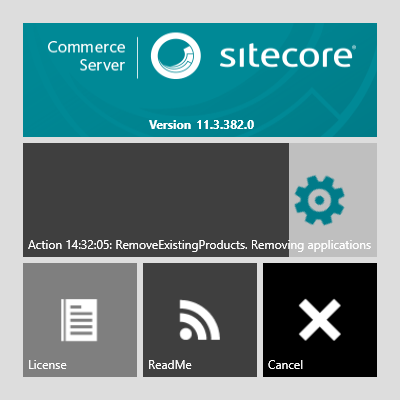Click the word Commerce in the banner
Image resolution: width=400 pixels, height=400 pixels.
[x=86, y=47]
